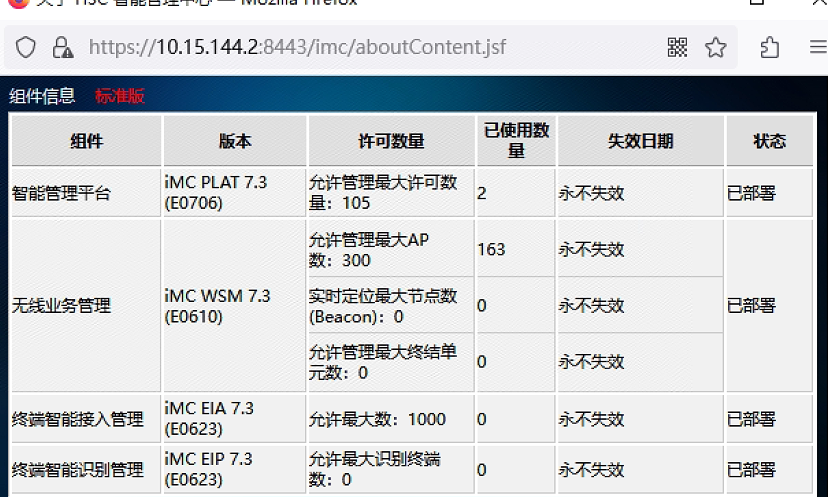Viewport: 828px width, 497px height.
Task: Bookmark this page with the star icon
Action: 716,48
